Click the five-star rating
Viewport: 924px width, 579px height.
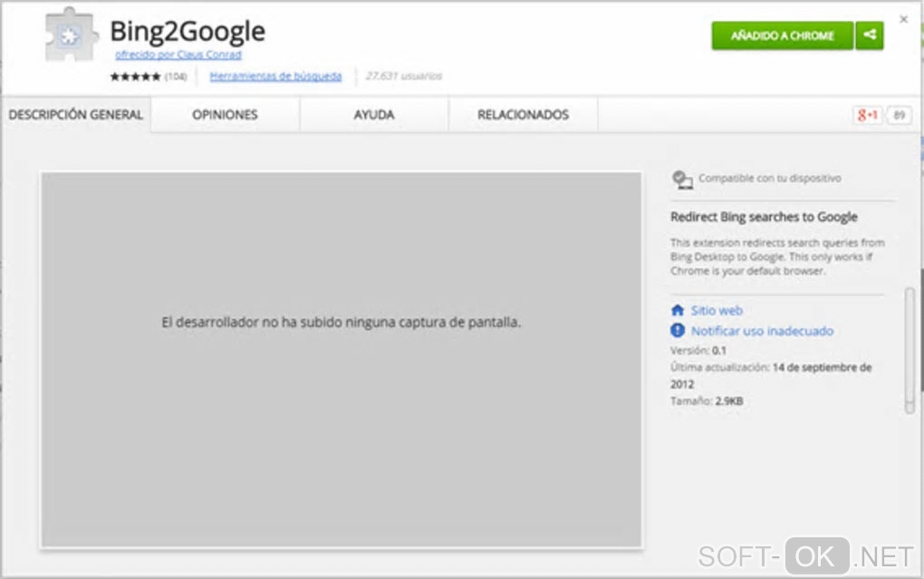135,77
